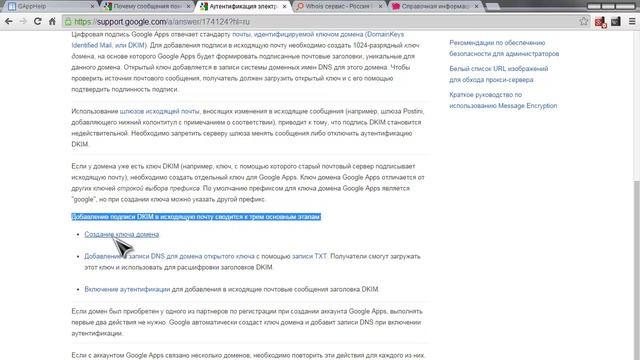The image size is (640, 360).
Task: Open sidebar link 'Краткое руководство по использованию Message Encryption'
Action: (x=503, y=100)
